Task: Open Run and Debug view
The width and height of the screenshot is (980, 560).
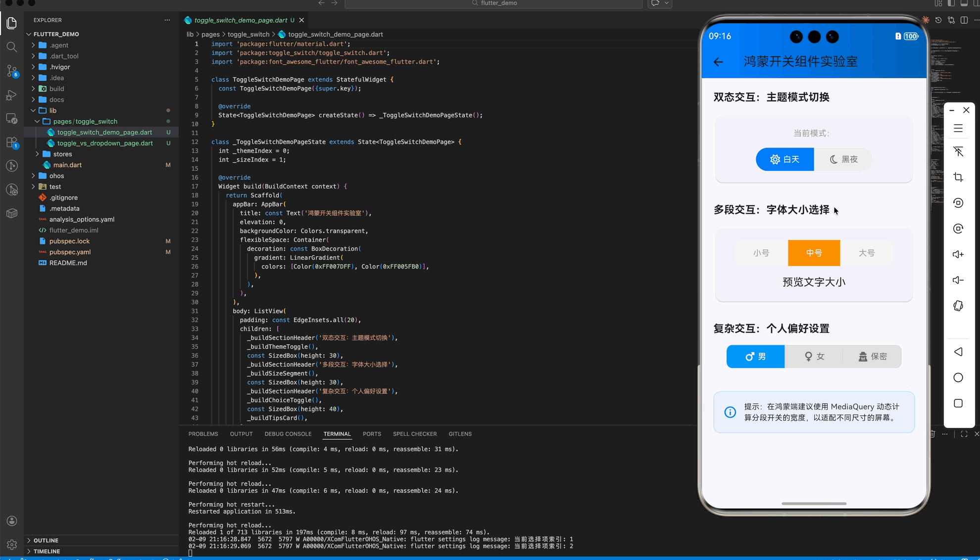Action: click(12, 94)
